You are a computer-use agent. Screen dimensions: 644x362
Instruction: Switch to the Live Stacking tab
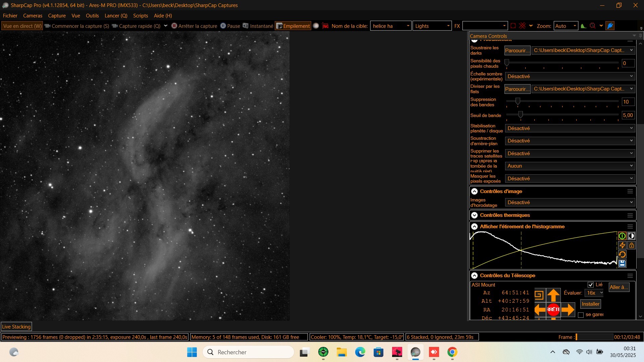[x=16, y=327]
